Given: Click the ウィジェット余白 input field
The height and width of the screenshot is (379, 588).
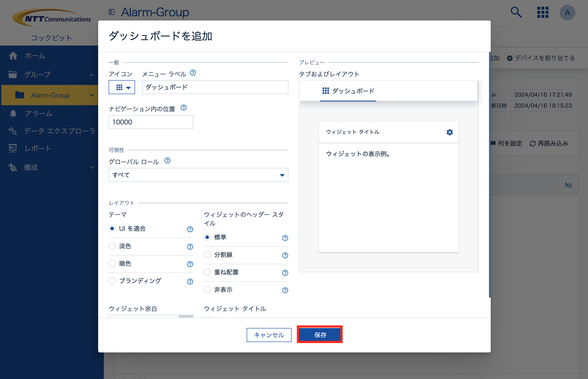Looking at the screenshot, I should tap(144, 316).
